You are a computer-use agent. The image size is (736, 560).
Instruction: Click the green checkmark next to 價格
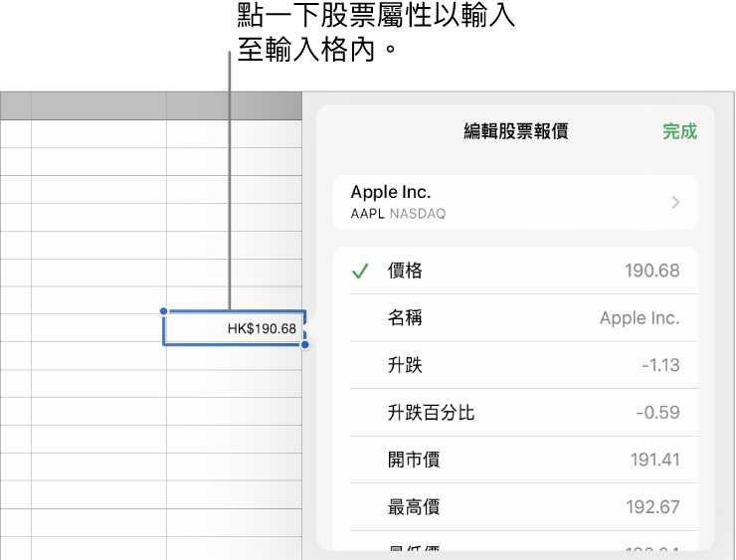pos(360,271)
